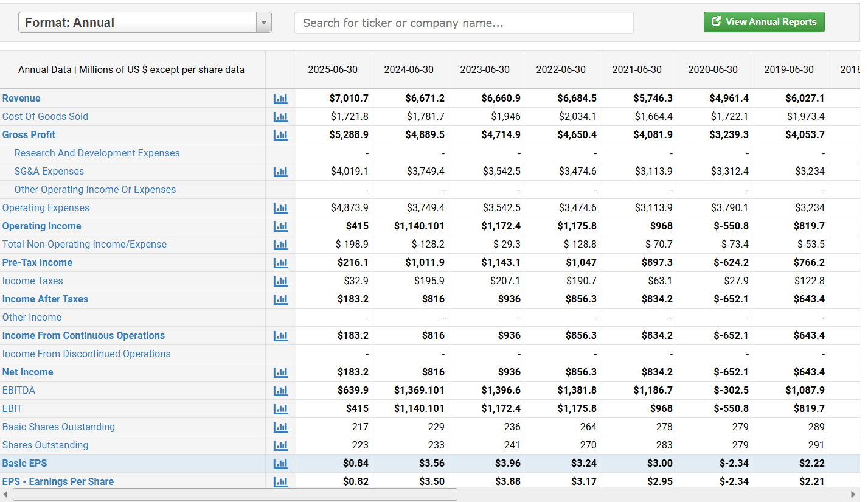Open chart icon for Operating Expenses row

(x=280, y=207)
